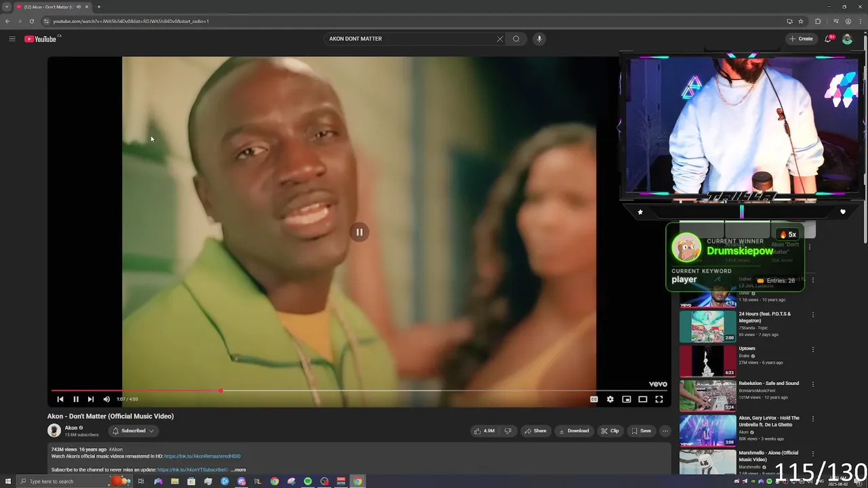This screenshot has height=488, width=868.
Task: Open the browser extensions puzzle icon
Action: point(818,21)
